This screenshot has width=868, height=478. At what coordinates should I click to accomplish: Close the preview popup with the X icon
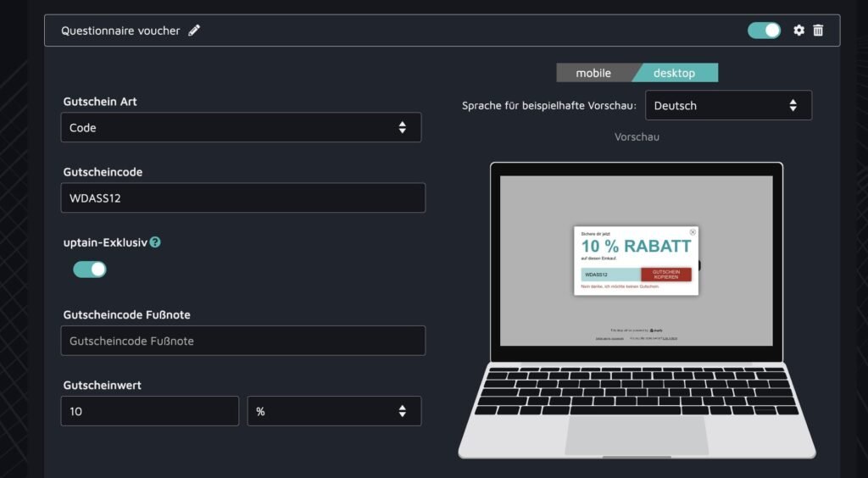[693, 231]
